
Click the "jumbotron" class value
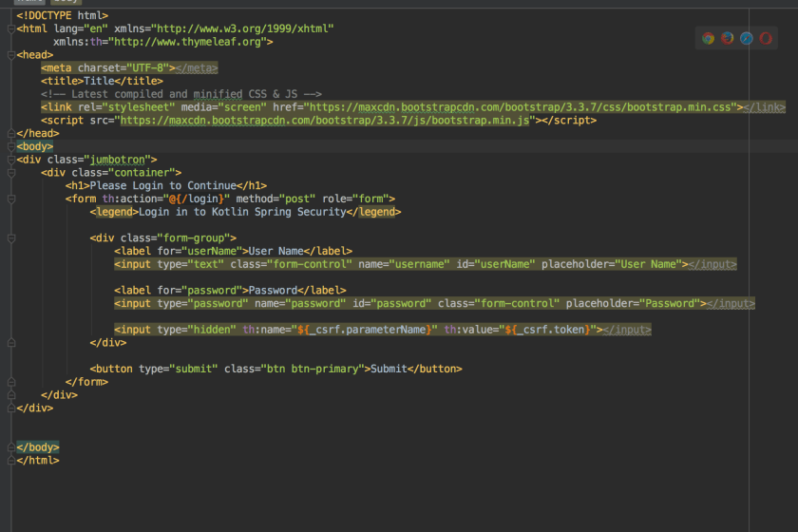point(117,160)
